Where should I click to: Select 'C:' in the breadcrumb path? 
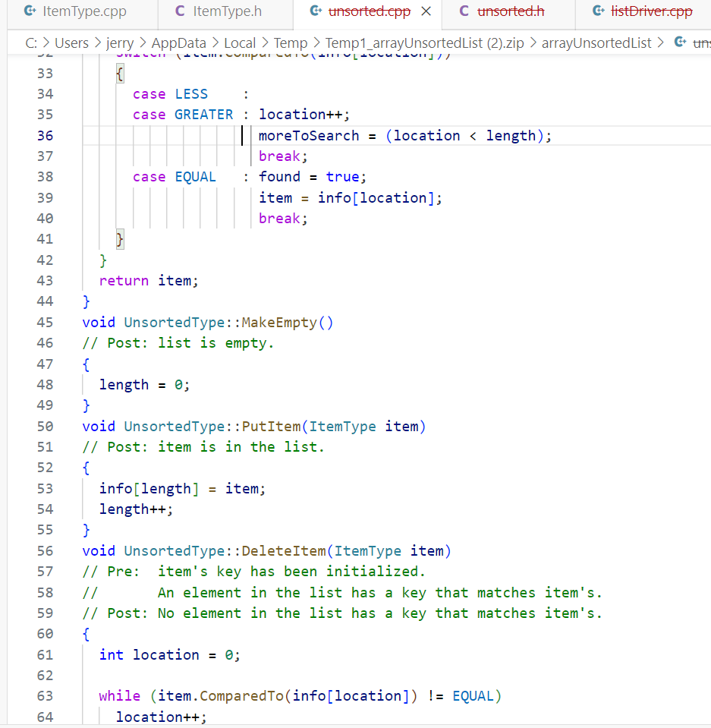(31, 43)
